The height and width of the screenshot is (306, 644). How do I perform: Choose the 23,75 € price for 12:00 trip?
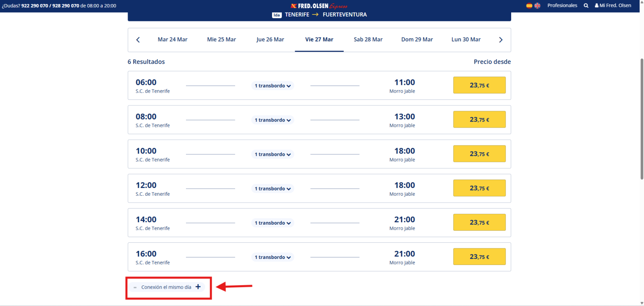479,188
